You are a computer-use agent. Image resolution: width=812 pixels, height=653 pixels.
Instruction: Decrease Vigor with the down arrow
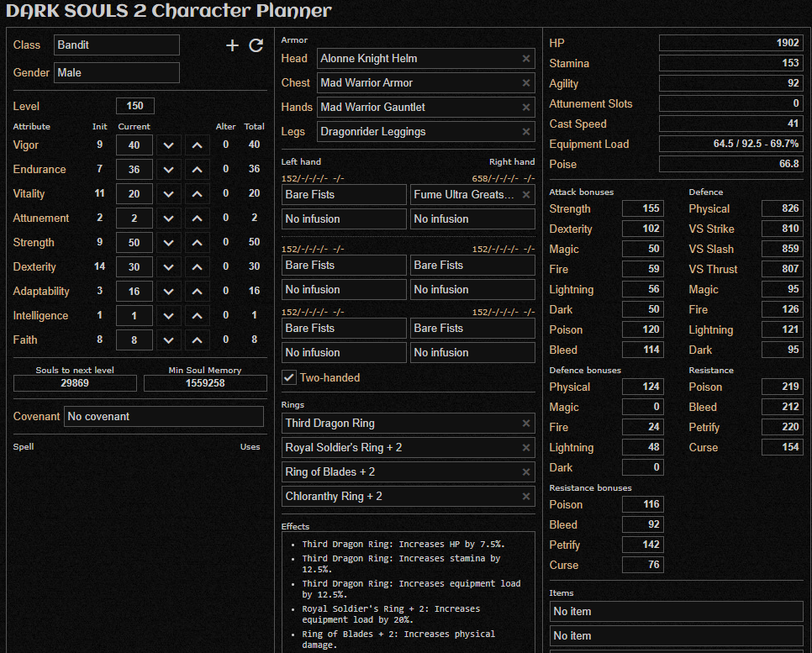[x=168, y=145]
